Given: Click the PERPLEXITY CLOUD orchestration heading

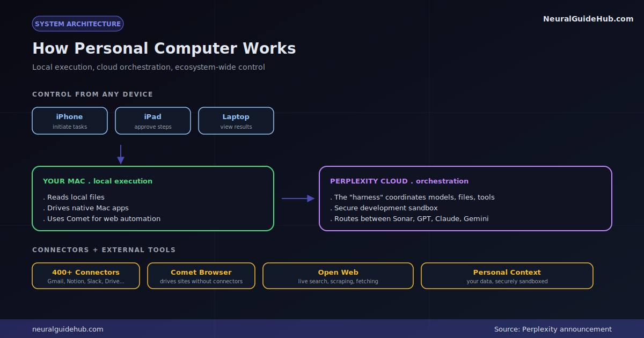Looking at the screenshot, I should (x=399, y=181).
